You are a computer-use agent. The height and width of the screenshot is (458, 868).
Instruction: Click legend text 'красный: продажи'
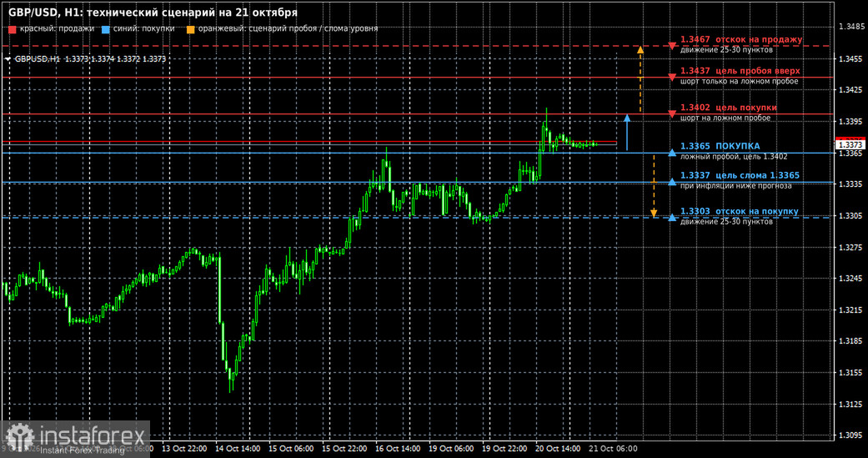57,28
